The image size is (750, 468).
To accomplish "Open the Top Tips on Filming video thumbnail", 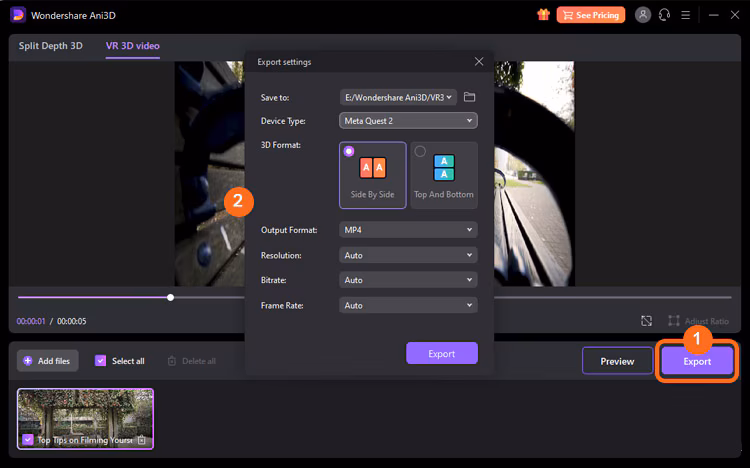I will [x=86, y=419].
